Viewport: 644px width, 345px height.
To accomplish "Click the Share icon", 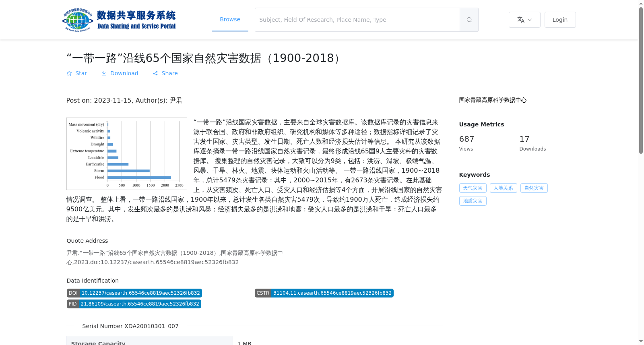I will [155, 73].
